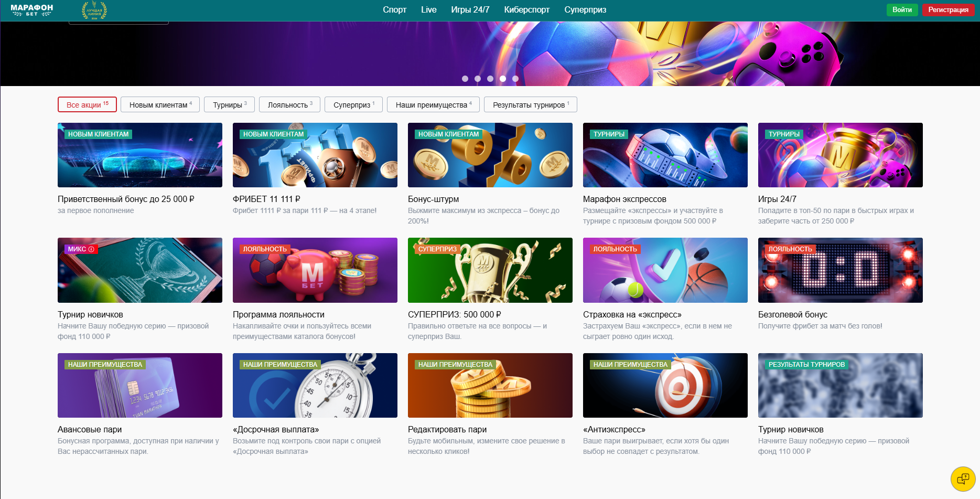This screenshot has height=499, width=980.
Task: Click the info icon on МИКС badge
Action: [91, 249]
